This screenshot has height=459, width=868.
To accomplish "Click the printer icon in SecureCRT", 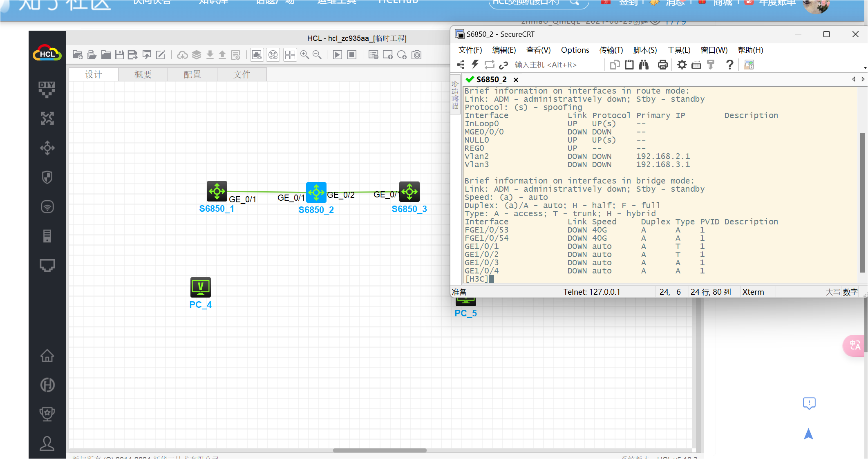I will [x=662, y=65].
